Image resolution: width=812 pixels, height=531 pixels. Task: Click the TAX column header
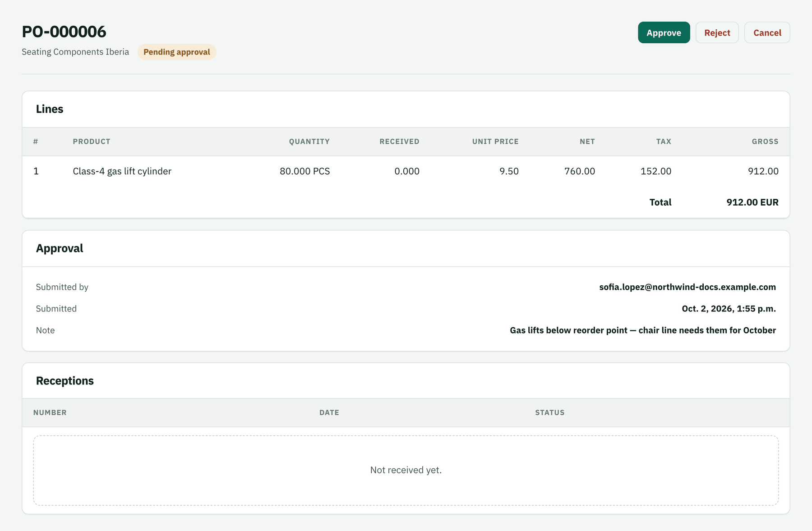(x=664, y=142)
